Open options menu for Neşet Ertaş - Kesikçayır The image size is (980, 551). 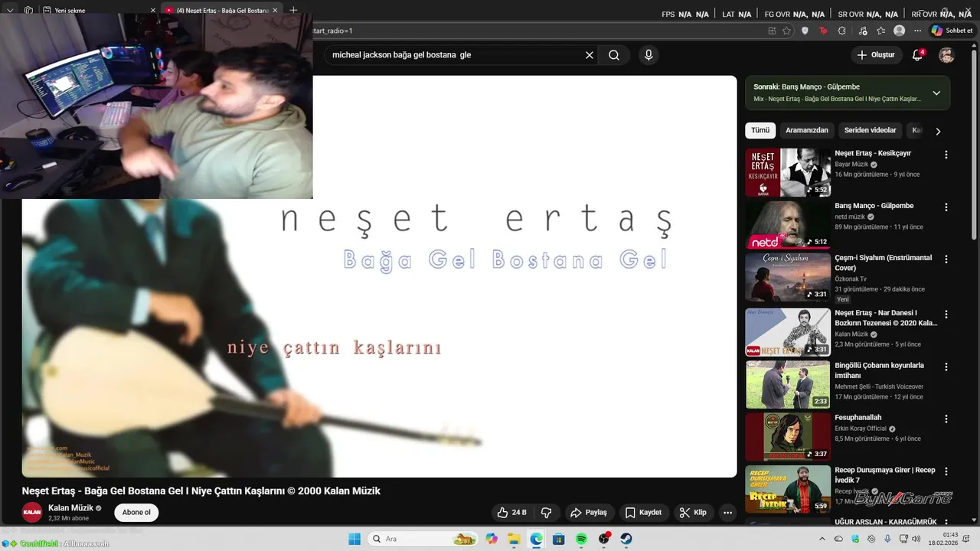[946, 155]
